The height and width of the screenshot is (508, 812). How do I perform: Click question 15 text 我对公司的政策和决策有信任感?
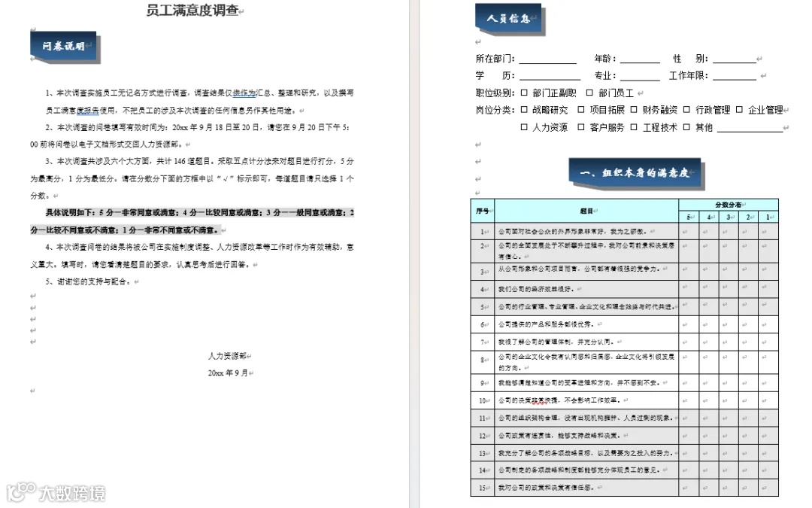point(546,487)
